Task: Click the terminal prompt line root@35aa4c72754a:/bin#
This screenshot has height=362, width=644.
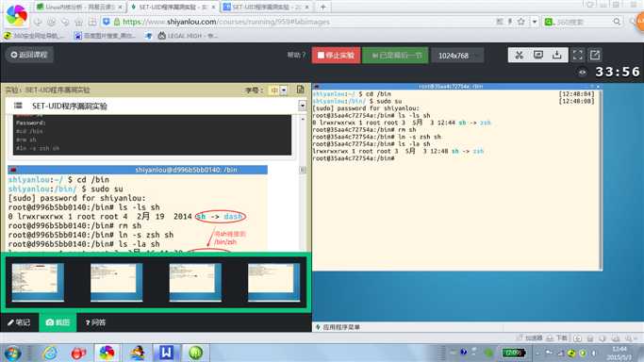Action: point(354,158)
